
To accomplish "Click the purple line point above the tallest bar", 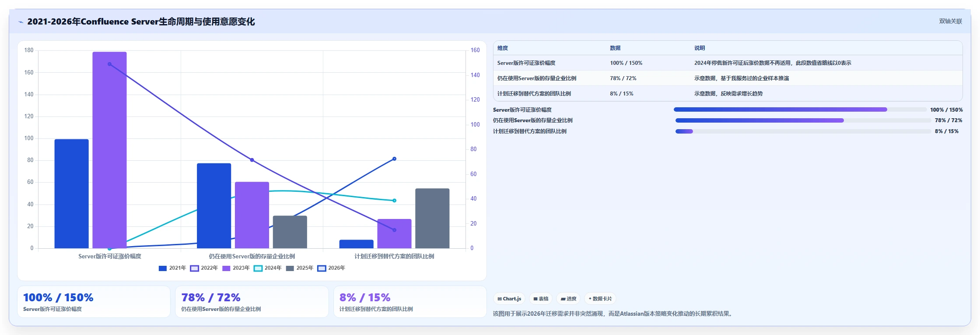I will (109, 64).
